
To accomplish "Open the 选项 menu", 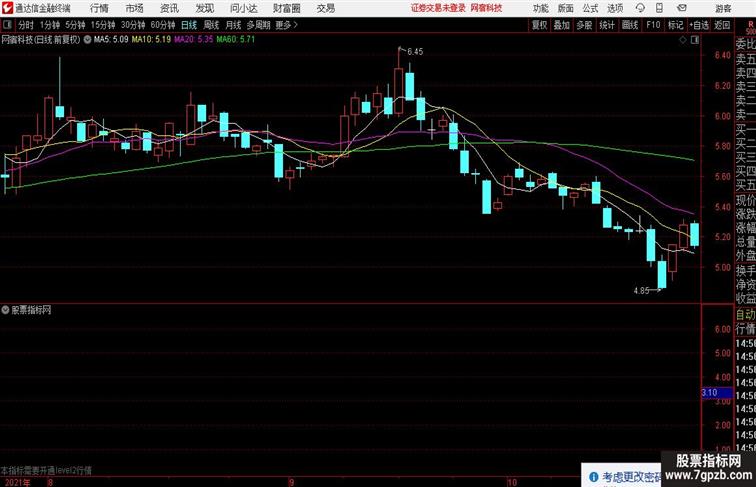I will coord(615,8).
